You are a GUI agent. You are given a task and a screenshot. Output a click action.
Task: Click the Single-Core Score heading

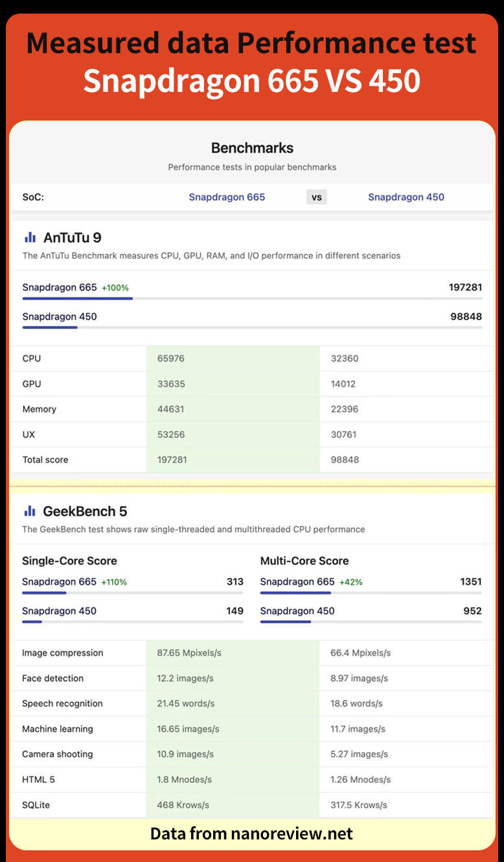click(69, 561)
